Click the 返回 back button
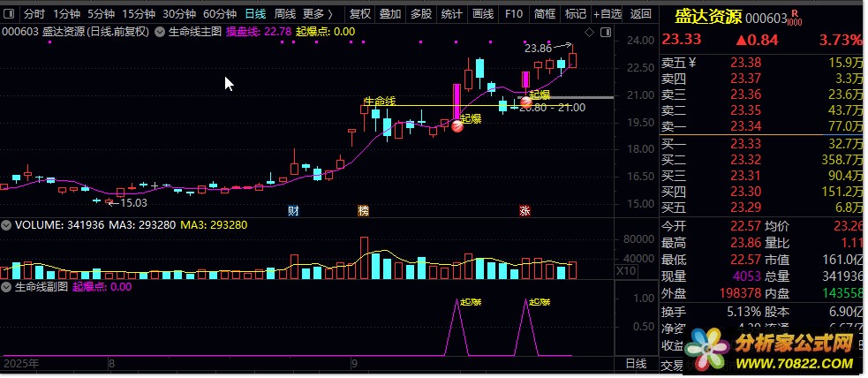The height and width of the screenshot is (378, 868). click(641, 13)
